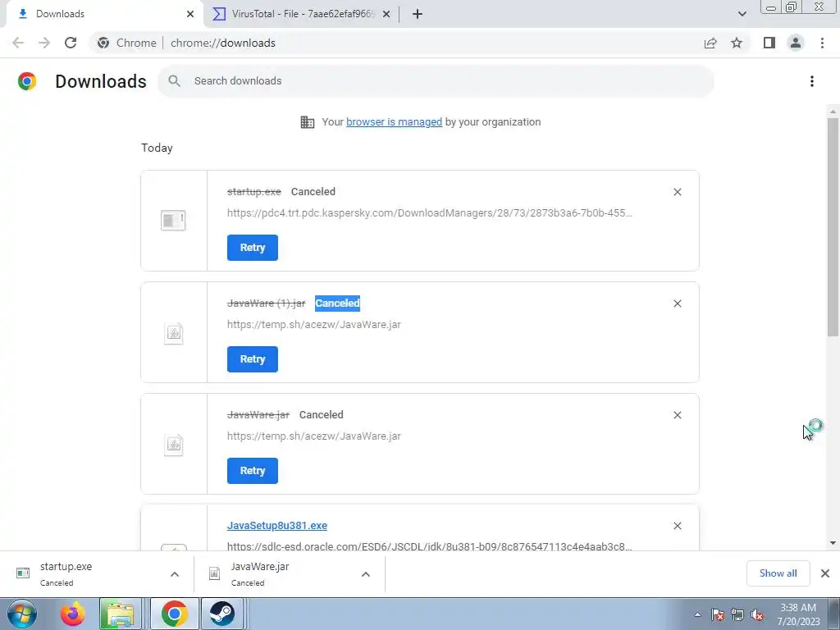840x630 pixels.
Task: Click the temp.sh URL under JavaWare.jar
Action: point(314,436)
